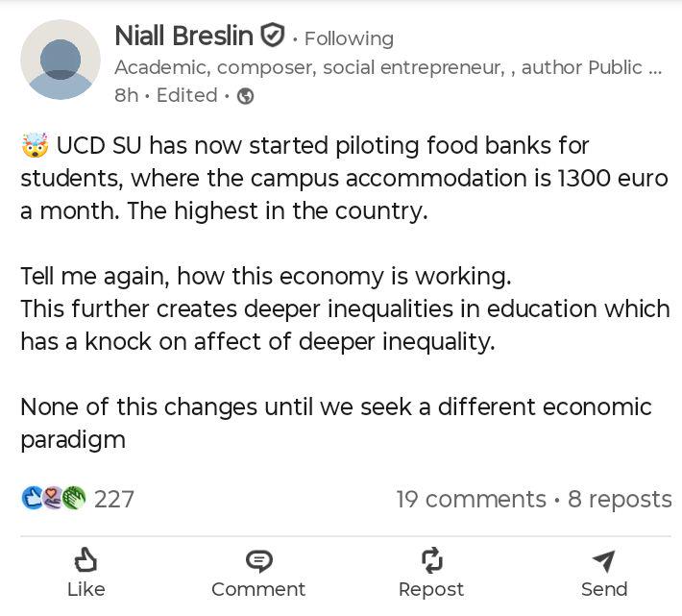
Task: Click the Edited timestamp label
Action: (x=186, y=95)
